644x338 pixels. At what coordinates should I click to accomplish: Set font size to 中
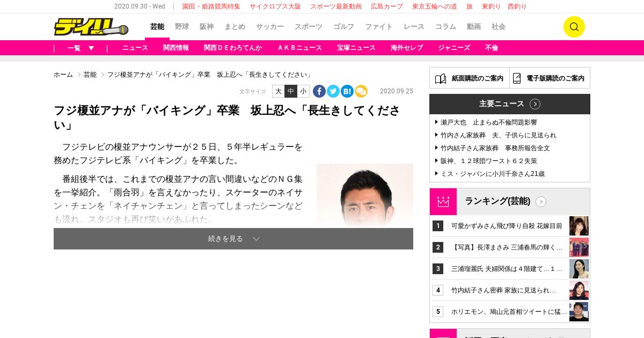[x=291, y=91]
